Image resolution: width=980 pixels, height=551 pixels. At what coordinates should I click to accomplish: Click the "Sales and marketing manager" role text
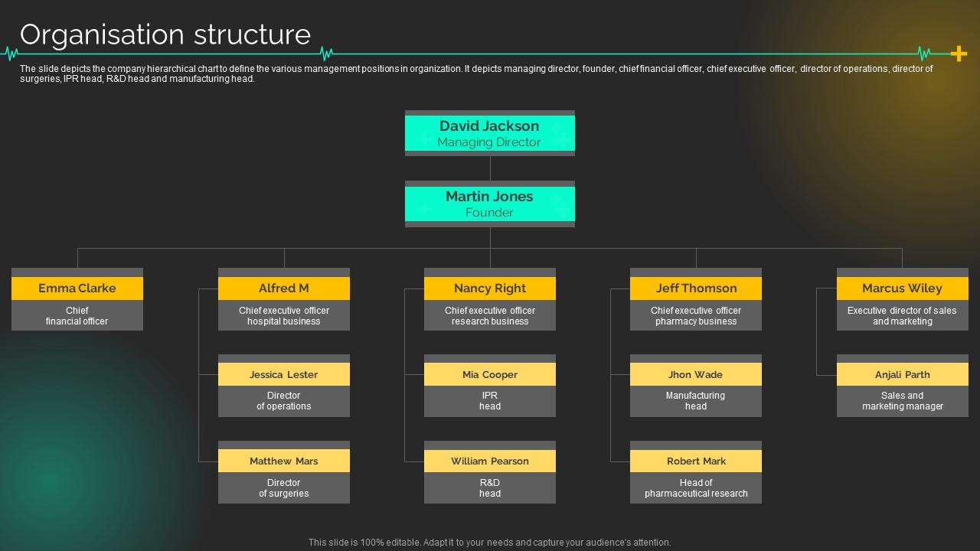[903, 401]
